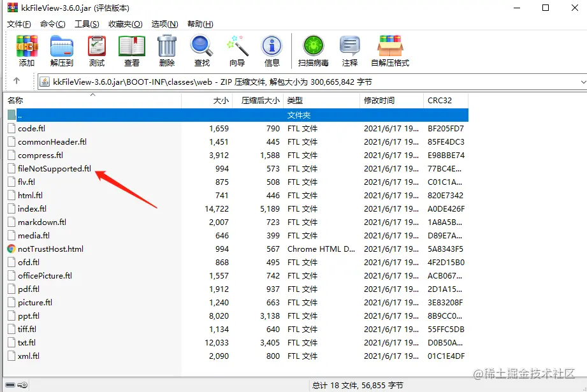Click CRC32 value 01C1E4DF
587x392 pixels.
pos(446,356)
